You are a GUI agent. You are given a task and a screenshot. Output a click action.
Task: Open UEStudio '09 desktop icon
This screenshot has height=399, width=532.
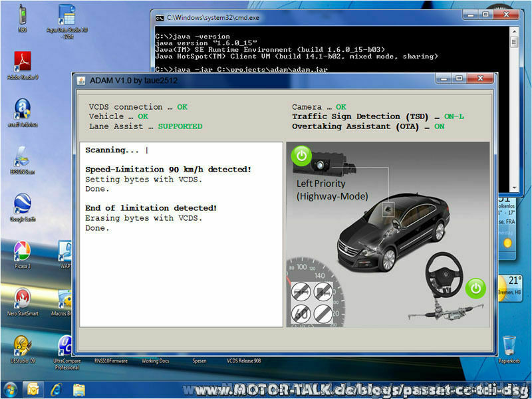pos(23,350)
